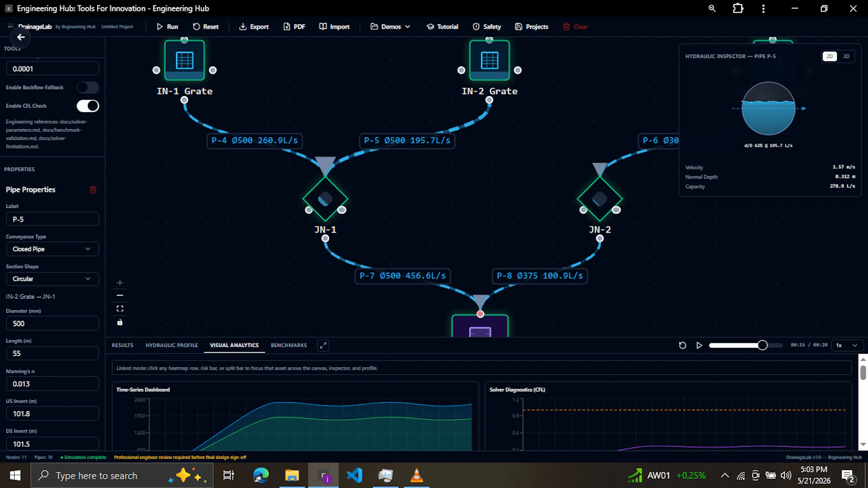Image resolution: width=868 pixels, height=488 pixels.
Task: Open the extensions puzzle icon
Action: coord(738,9)
